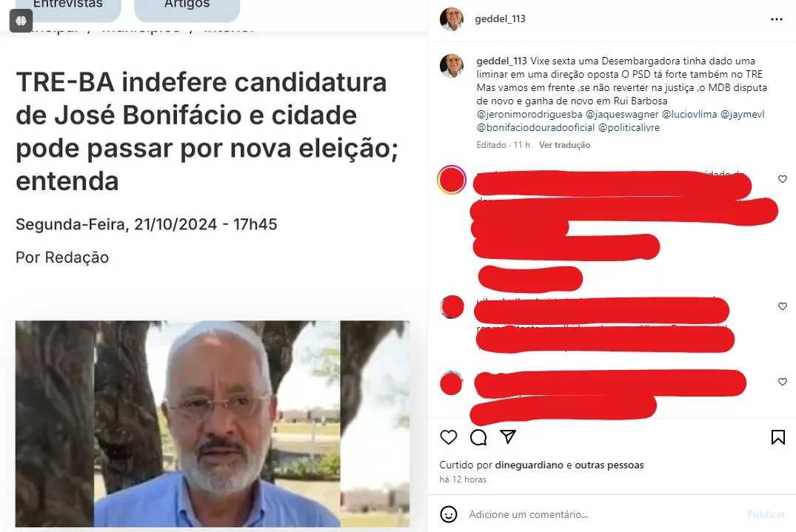
Task: Open emoji picker smiley icon
Action: coord(448,514)
